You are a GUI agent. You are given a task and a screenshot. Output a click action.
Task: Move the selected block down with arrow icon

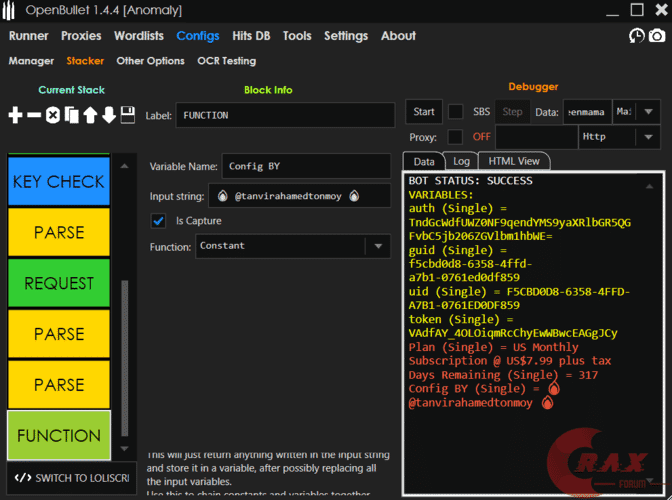click(109, 115)
